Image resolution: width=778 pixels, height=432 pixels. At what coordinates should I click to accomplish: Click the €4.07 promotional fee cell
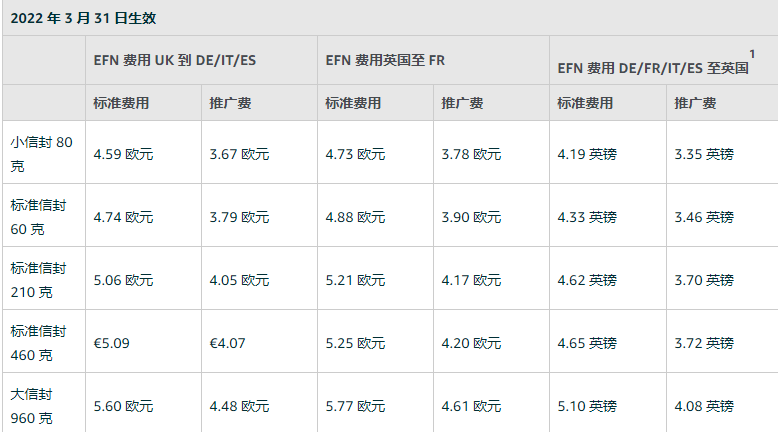(227, 343)
